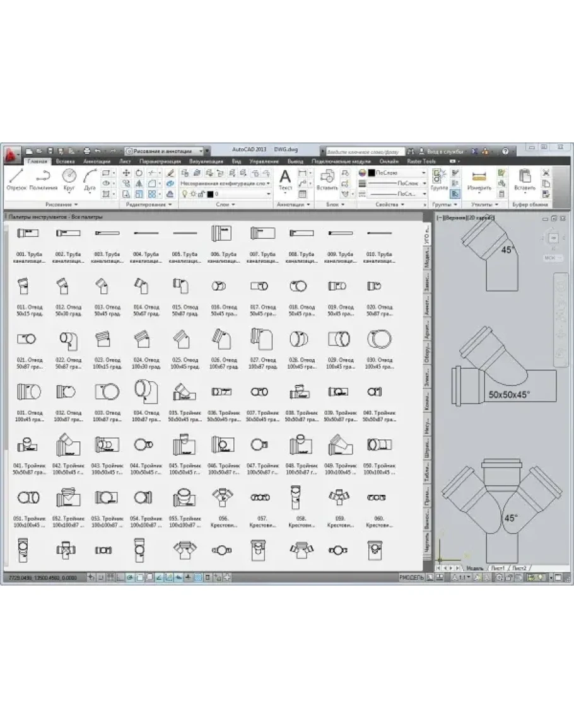
Task: Select the Полилиния drawing tool
Action: tap(42, 179)
